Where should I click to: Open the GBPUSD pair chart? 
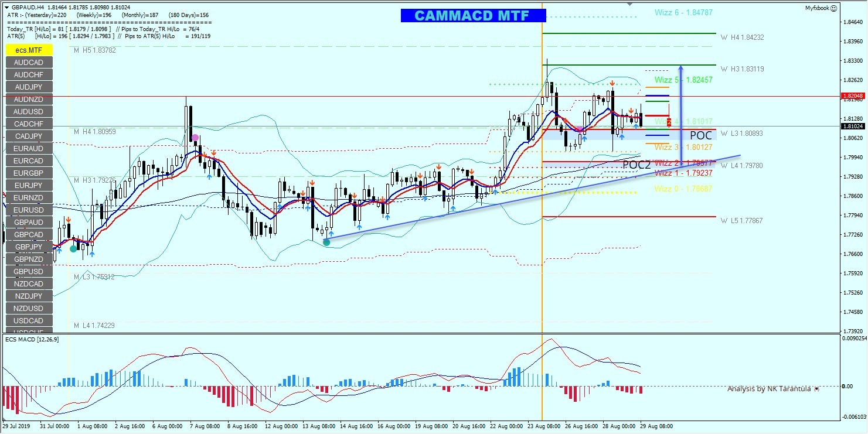[x=29, y=272]
